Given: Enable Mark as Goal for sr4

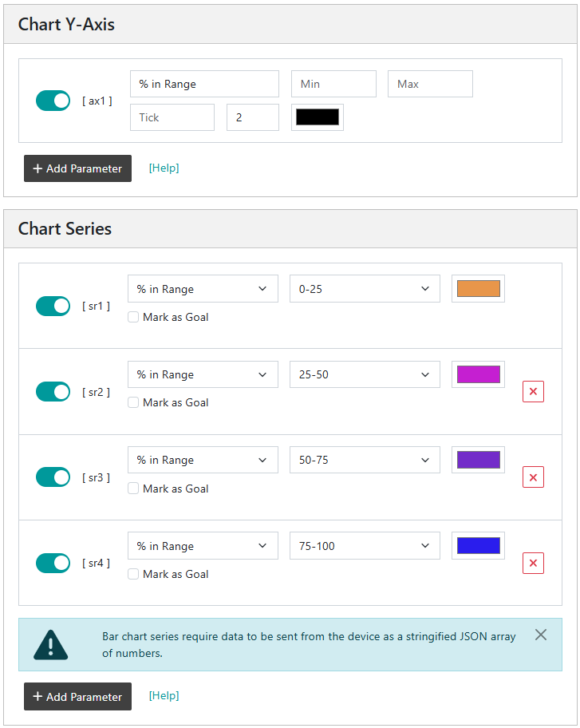Looking at the screenshot, I should 133,574.
